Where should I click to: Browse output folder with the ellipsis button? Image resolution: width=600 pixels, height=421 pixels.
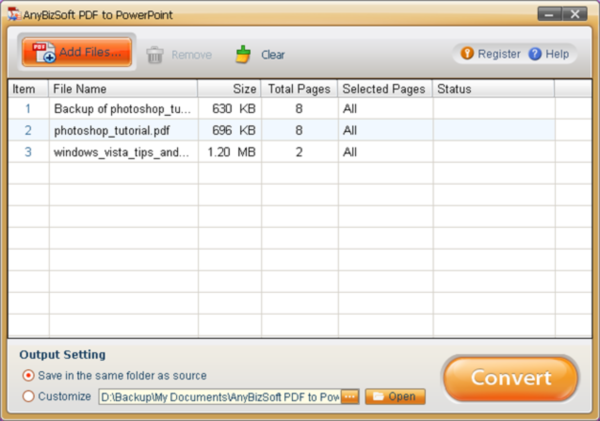click(349, 396)
